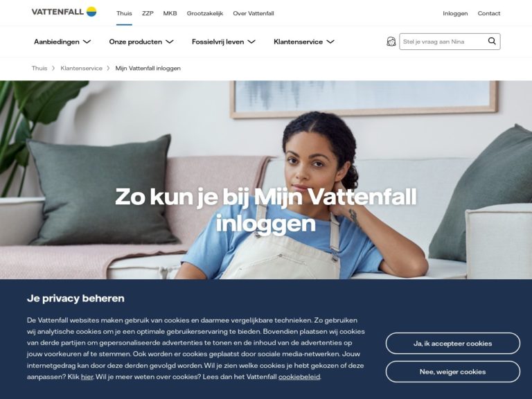Click the Nina assistant avatar icon
This screenshot has height=399, width=532.
click(391, 42)
